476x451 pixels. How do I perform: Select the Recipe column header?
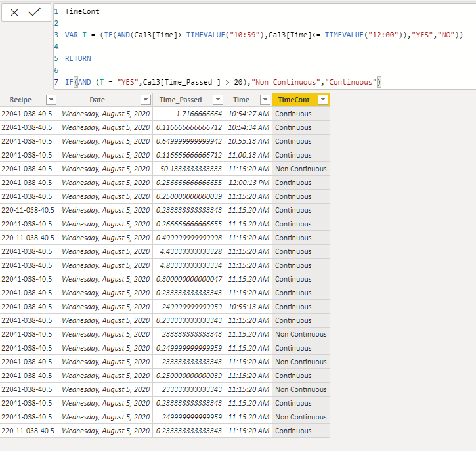pos(20,100)
